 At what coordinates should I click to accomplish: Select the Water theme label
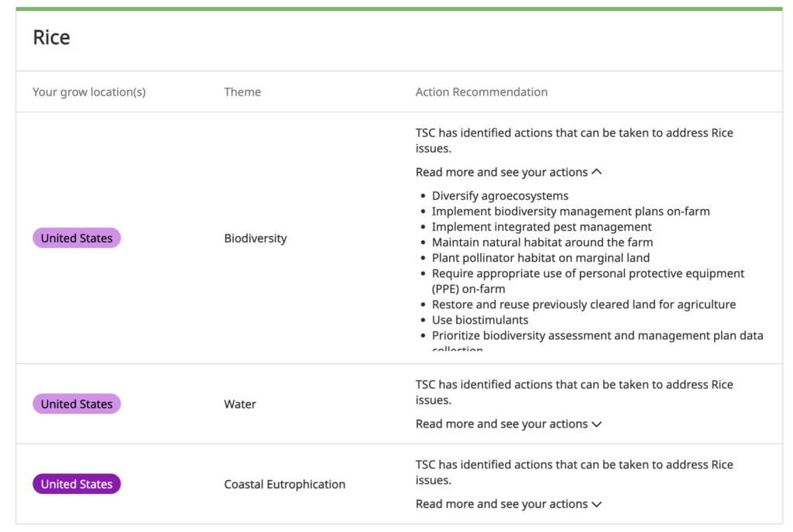(239, 403)
